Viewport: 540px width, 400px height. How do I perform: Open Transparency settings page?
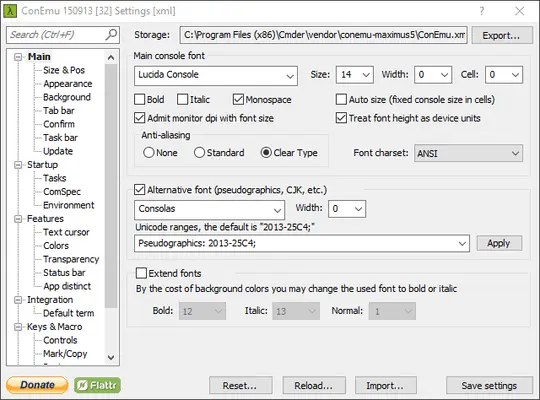pos(71,259)
